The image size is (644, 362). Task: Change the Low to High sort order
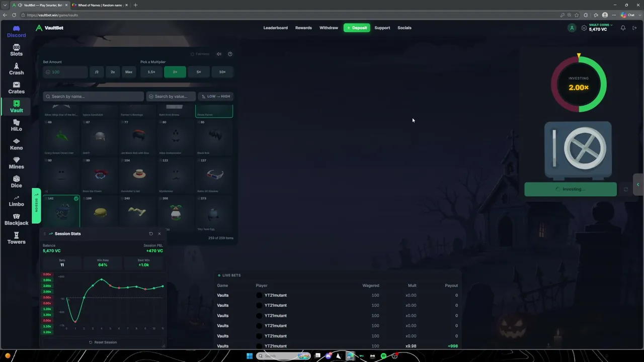click(x=215, y=97)
